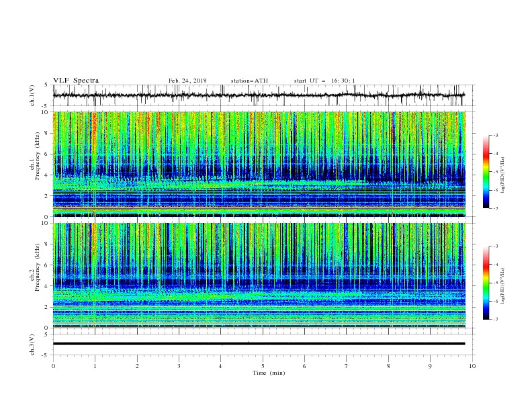
Task: Click the "ch.1(V)" axis label
Action: pyautogui.click(x=32, y=95)
